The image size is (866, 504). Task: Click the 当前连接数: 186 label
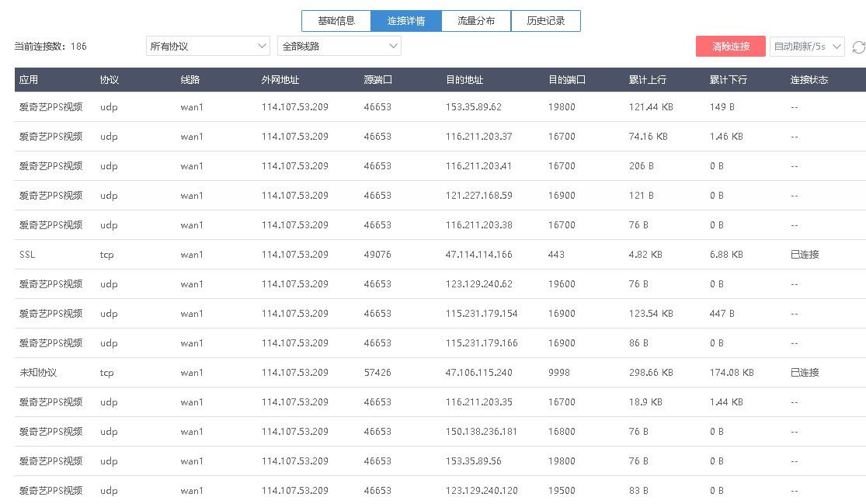[x=50, y=47]
